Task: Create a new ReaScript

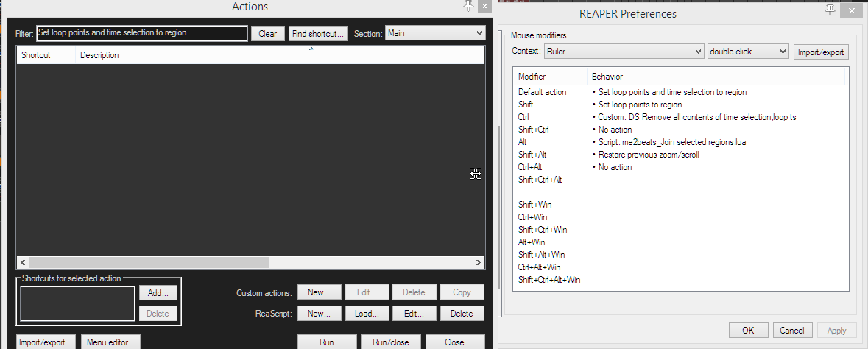Action: (319, 313)
